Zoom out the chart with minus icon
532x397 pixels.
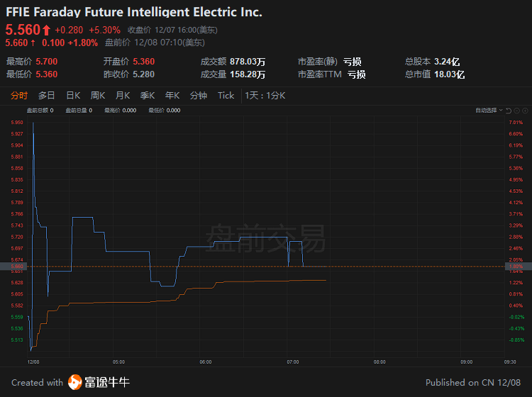point(517,111)
